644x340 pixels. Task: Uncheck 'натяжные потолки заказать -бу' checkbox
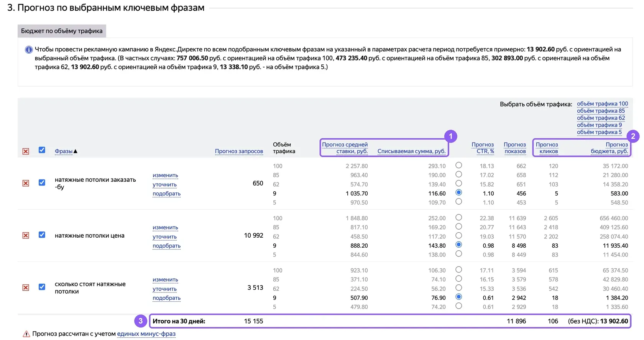pos(42,182)
